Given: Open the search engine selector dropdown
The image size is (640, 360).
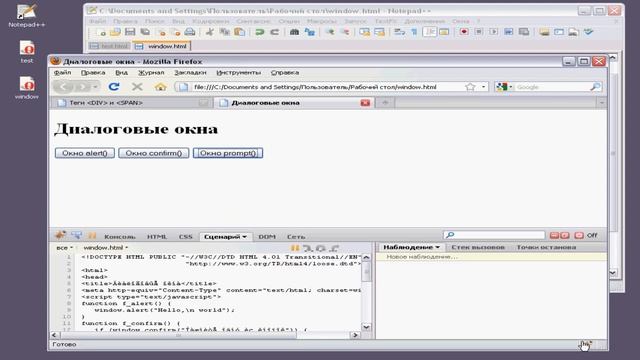Looking at the screenshot, I should [504, 87].
